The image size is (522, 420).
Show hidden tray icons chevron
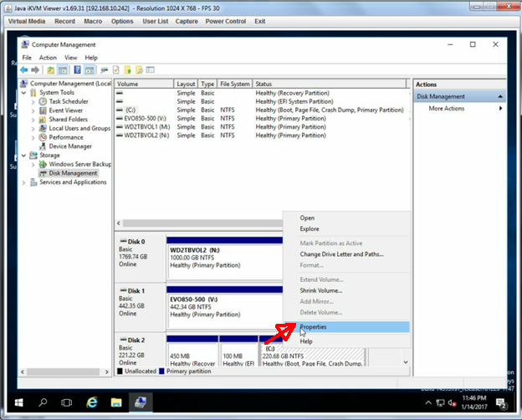(x=428, y=403)
